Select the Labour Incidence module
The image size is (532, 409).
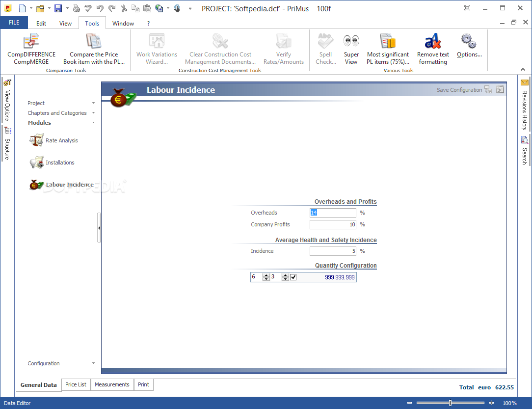61,185
